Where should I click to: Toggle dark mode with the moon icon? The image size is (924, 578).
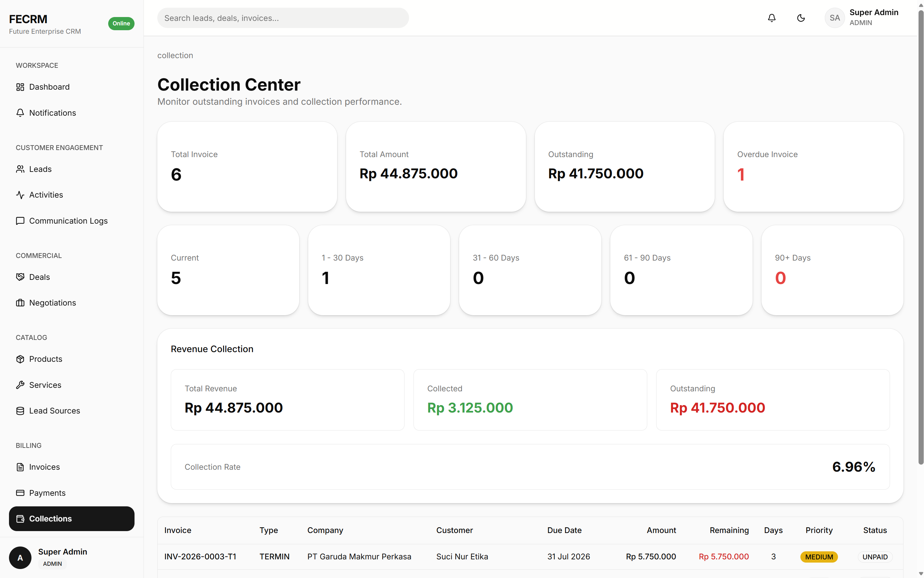(x=801, y=18)
